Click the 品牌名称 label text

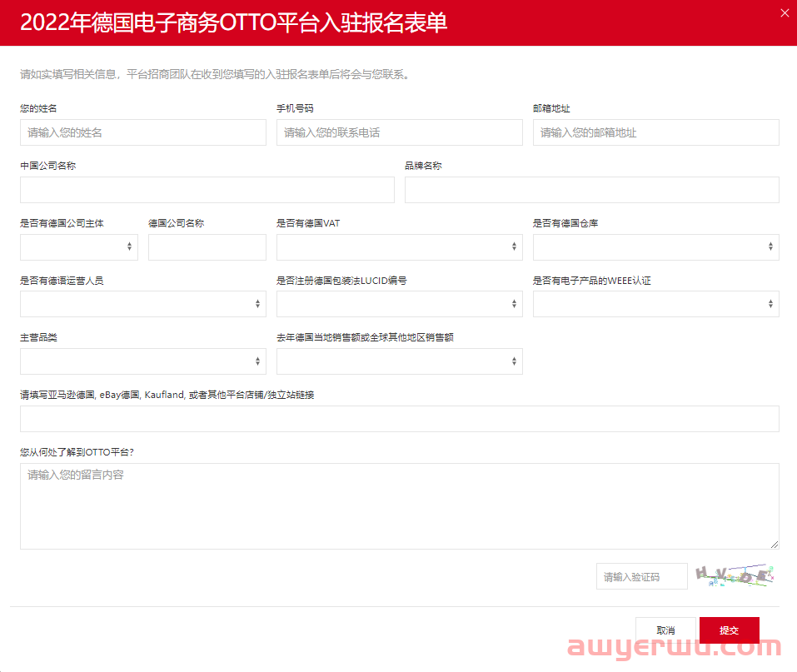coord(423,166)
